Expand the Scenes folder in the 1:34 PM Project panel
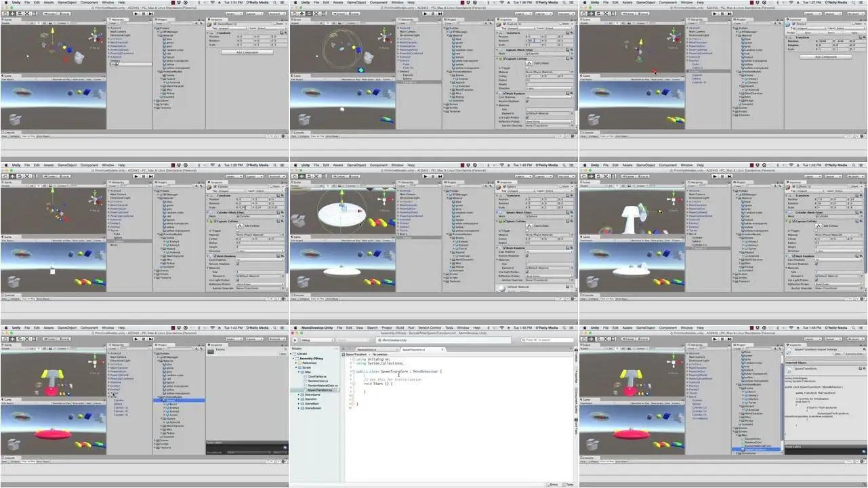This screenshot has width=868, height=488. pos(154,100)
